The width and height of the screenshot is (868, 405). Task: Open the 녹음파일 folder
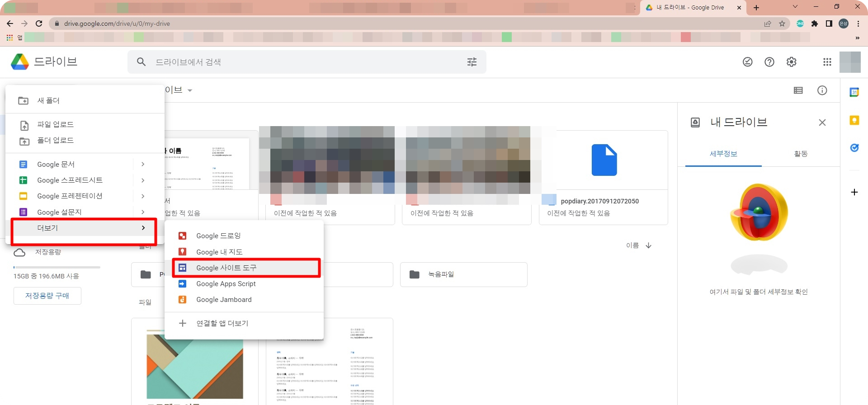point(464,274)
